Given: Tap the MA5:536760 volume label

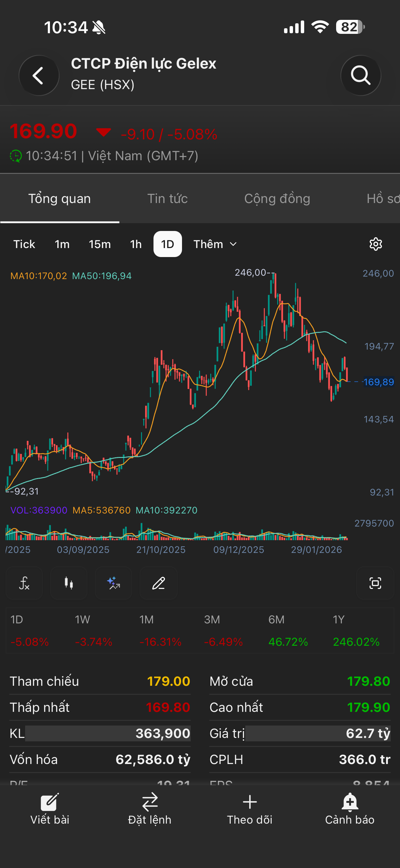Looking at the screenshot, I should tap(102, 510).
